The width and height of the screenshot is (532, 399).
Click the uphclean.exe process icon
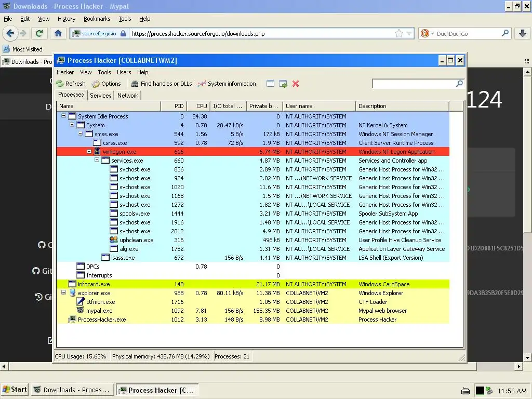114,240
